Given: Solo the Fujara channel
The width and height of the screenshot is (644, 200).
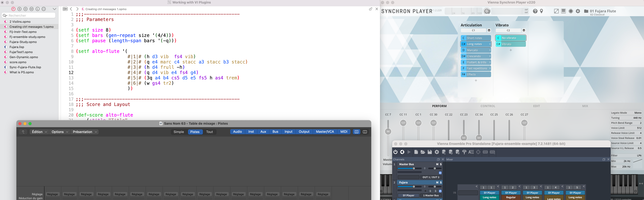Looking at the screenshot, I should [x=441, y=182].
